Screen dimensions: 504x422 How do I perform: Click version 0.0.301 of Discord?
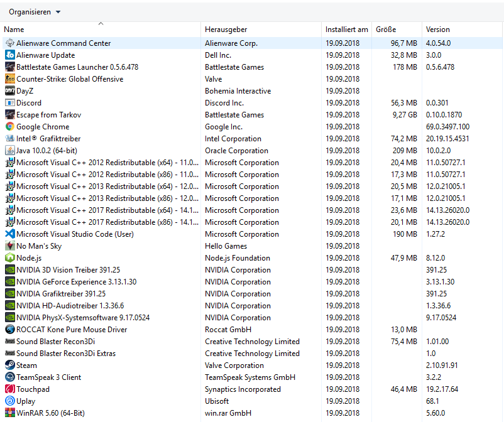click(437, 103)
